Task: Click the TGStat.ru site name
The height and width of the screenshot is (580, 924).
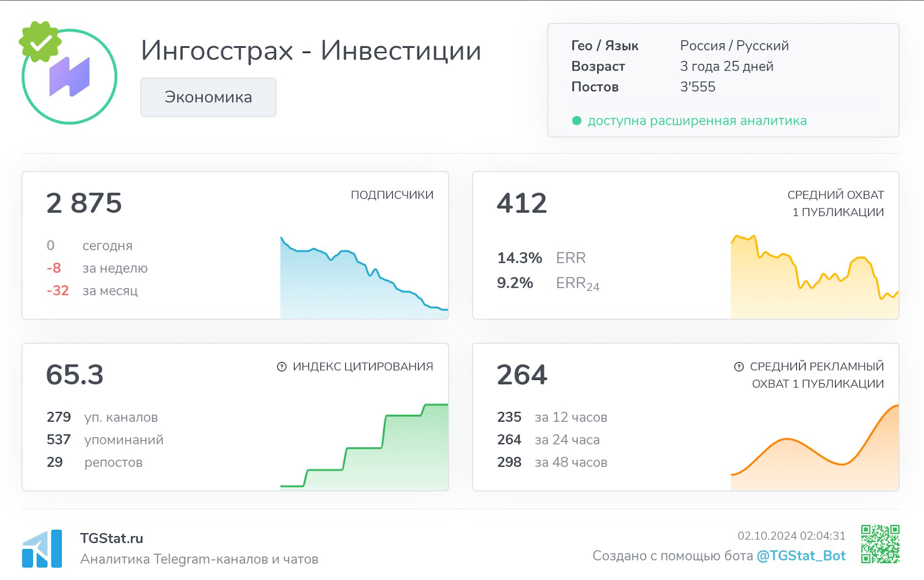Action: (x=111, y=538)
